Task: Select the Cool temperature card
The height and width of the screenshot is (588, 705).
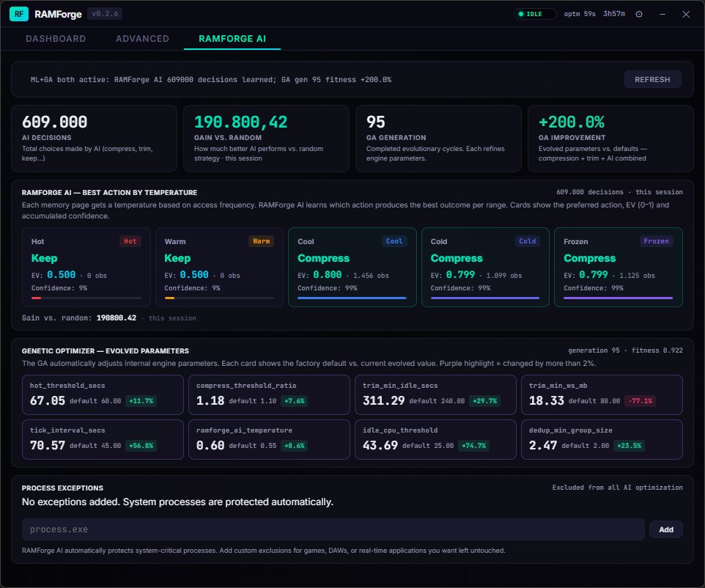Action: click(352, 267)
